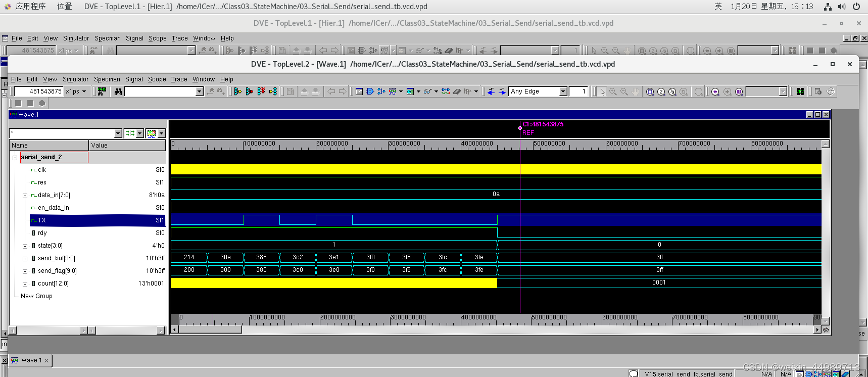Click the purple view list icon

739,91
